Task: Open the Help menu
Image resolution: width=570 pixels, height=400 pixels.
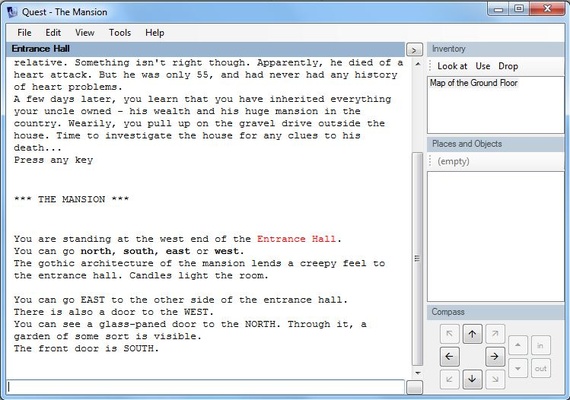Action: [155, 33]
